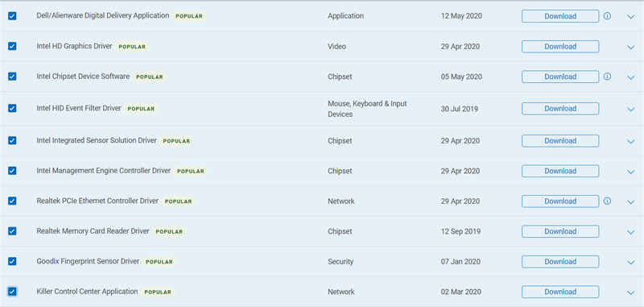Click 'Video' category cell

[336, 47]
